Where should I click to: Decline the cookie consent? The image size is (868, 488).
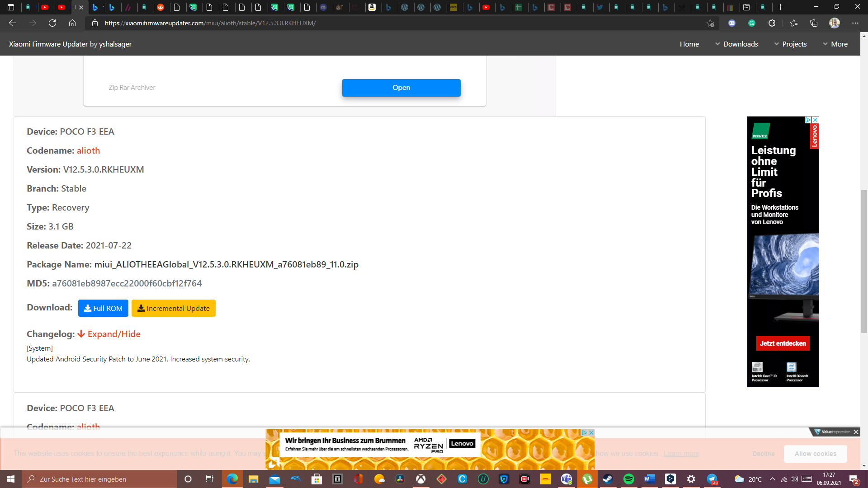pos(763,454)
